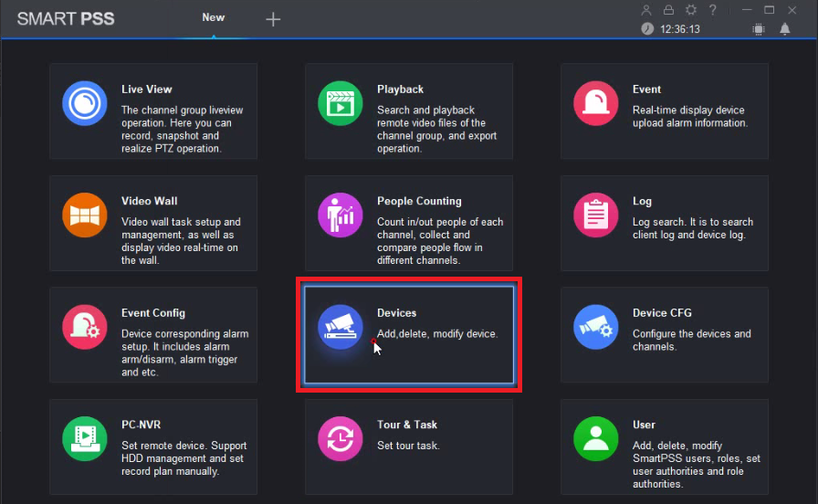This screenshot has width=818, height=504.
Task: Click 'Set tour task.' description
Action: [408, 446]
